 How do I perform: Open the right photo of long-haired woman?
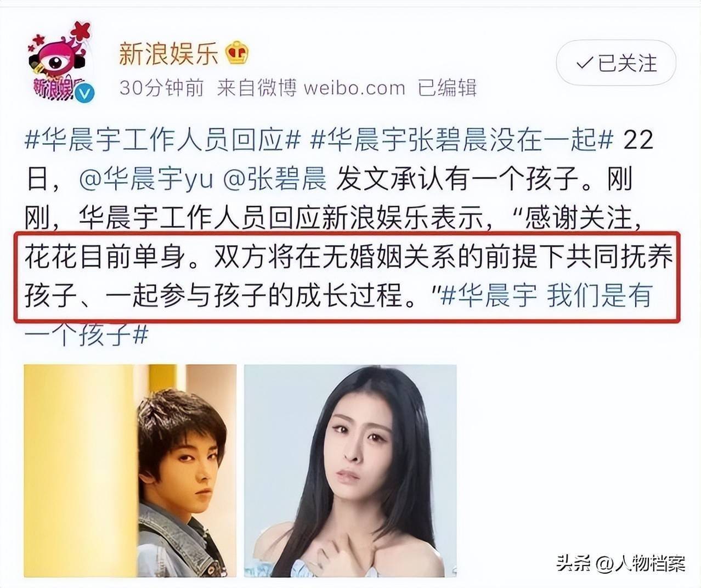tap(350, 471)
